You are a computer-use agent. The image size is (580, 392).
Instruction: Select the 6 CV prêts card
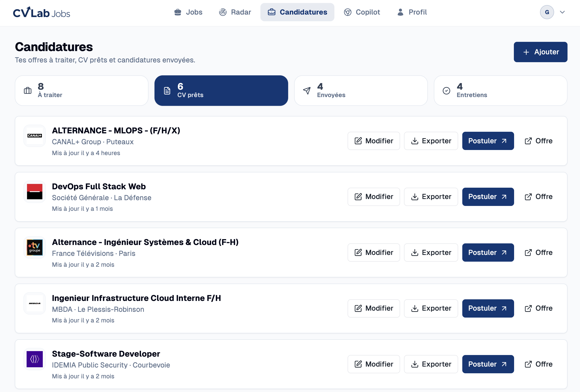click(221, 91)
